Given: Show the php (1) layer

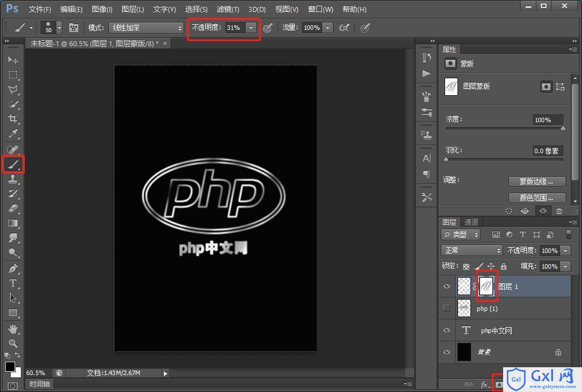Looking at the screenshot, I should point(447,308).
